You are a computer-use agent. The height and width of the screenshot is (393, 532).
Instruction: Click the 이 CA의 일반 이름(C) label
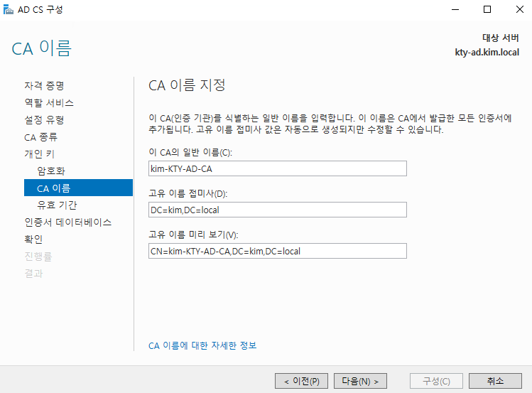click(x=190, y=152)
